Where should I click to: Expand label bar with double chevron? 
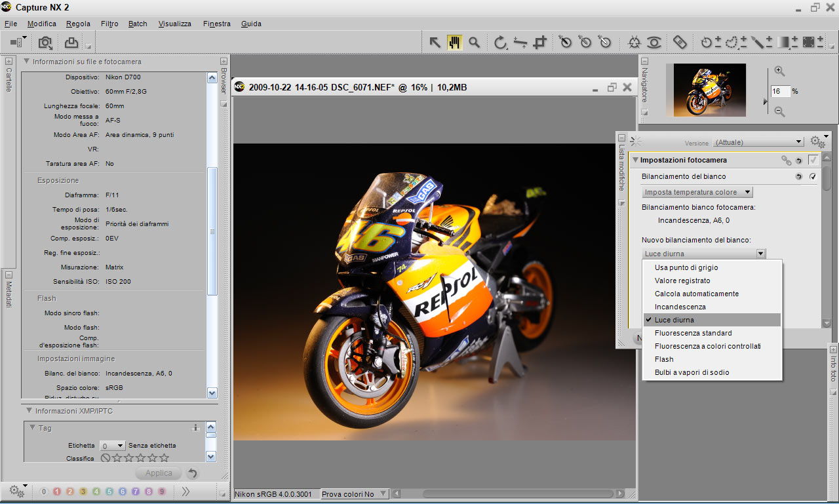click(x=185, y=491)
